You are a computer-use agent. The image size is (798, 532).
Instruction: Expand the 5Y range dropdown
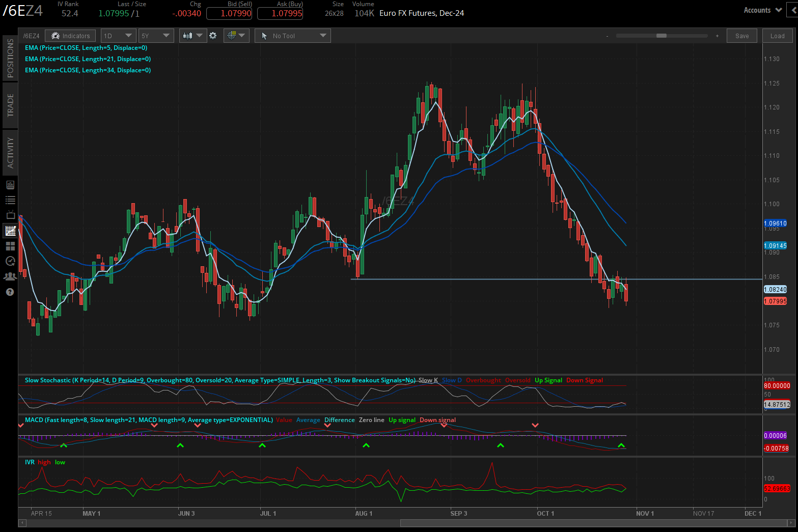(x=156, y=35)
